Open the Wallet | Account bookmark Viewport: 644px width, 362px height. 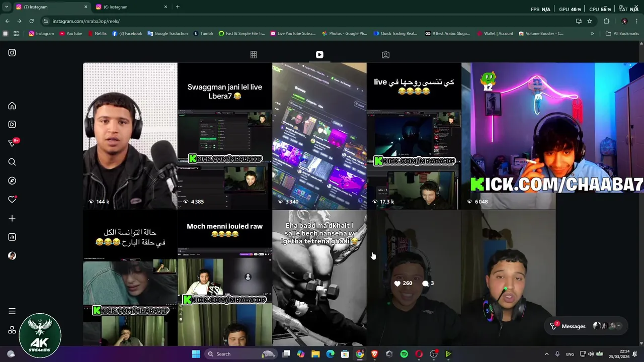tap(495, 34)
